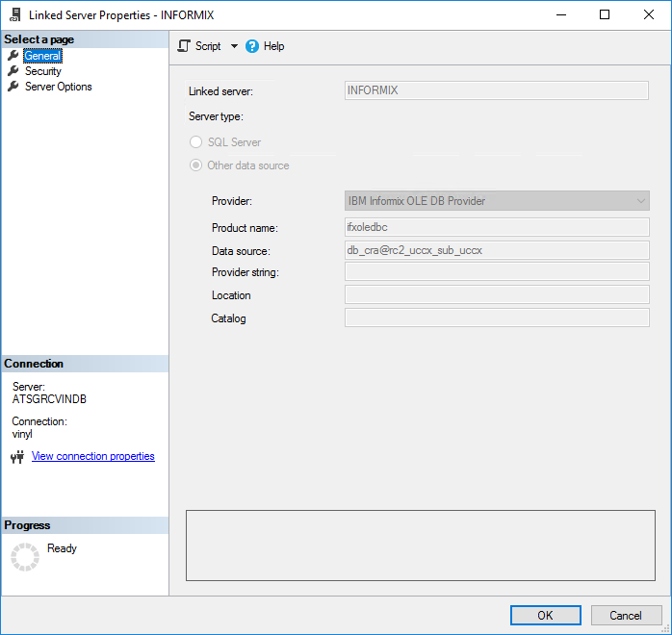Select the Other data source radio button
The height and width of the screenshot is (635, 672).
click(196, 165)
